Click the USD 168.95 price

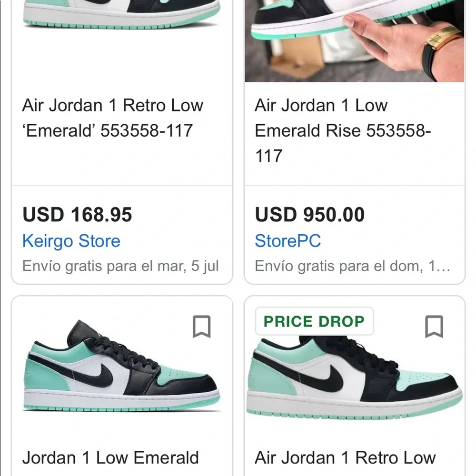click(77, 215)
